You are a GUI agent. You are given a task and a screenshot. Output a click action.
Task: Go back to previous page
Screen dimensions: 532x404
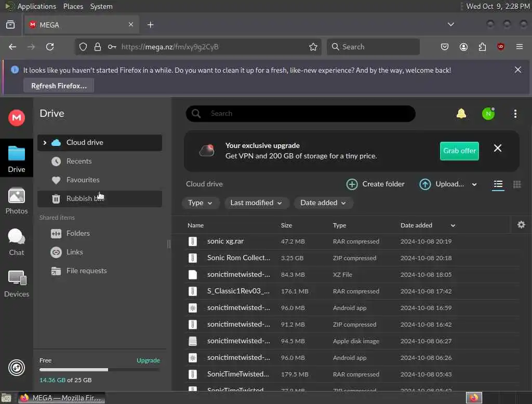point(12,47)
